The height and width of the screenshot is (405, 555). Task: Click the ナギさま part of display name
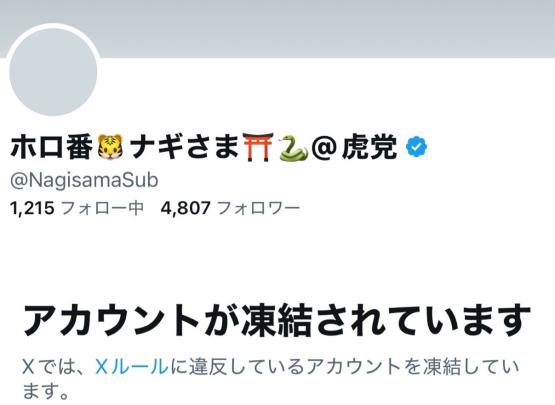[184, 147]
